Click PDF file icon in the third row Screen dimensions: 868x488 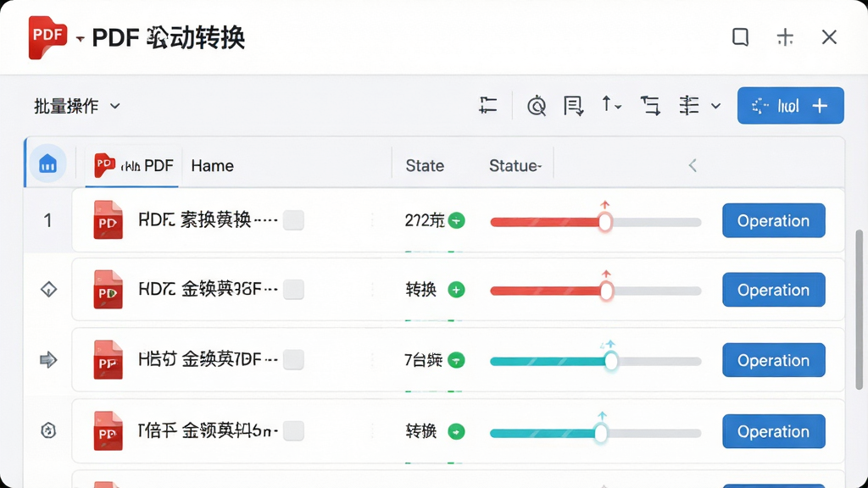[108, 359]
